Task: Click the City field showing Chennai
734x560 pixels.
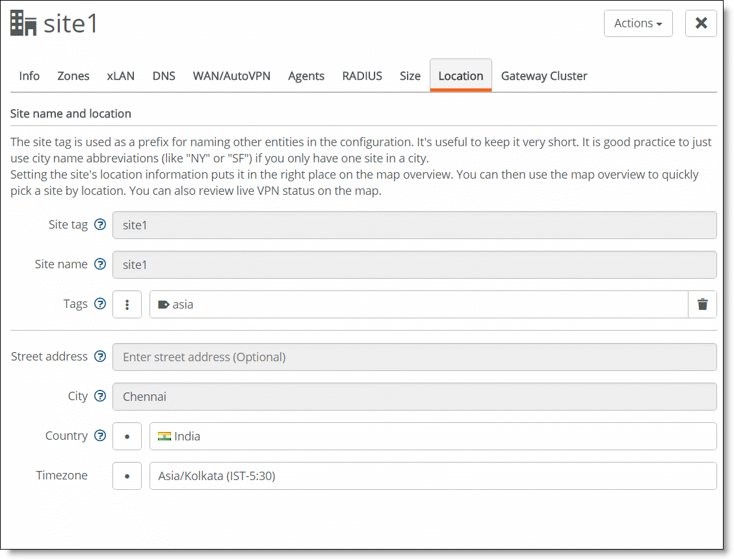Action: click(414, 397)
